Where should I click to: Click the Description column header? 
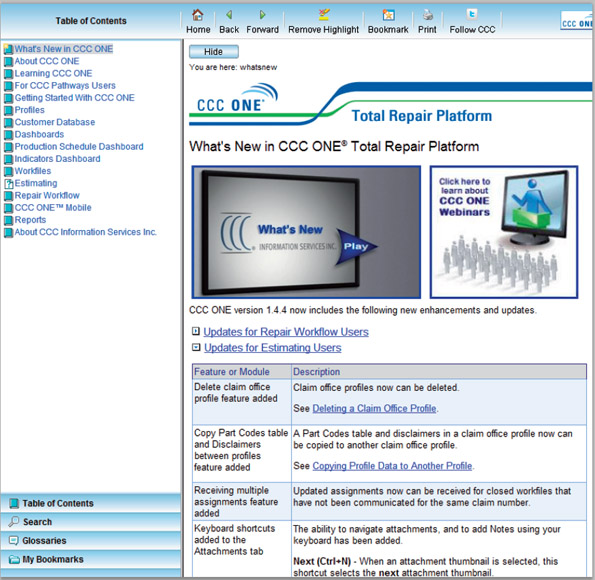(x=439, y=372)
